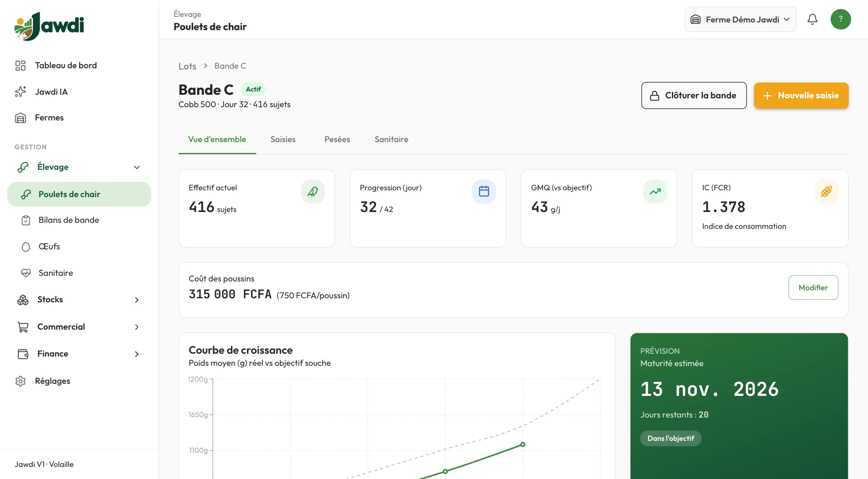
Task: Click the green help avatar button
Action: pos(841,19)
